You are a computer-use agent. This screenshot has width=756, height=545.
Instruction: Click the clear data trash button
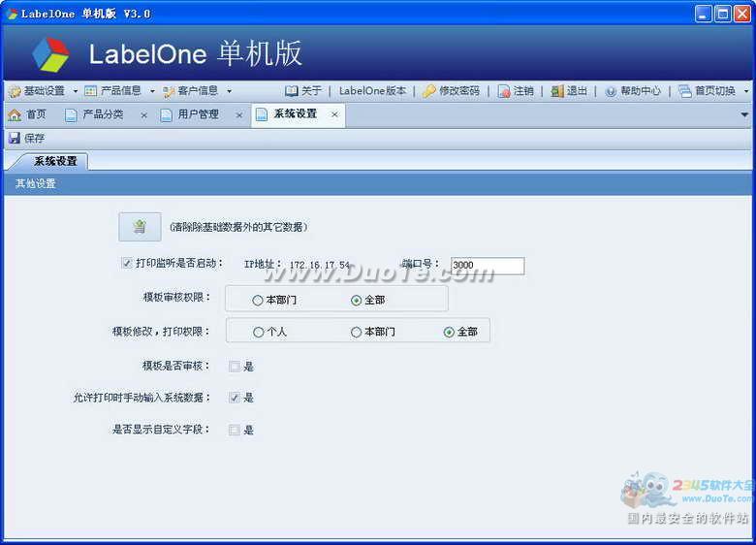tap(140, 227)
